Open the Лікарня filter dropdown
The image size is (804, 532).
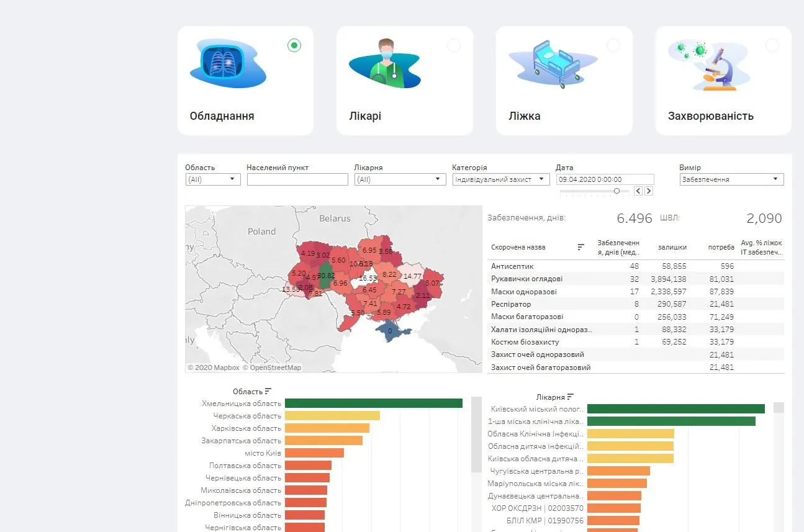click(x=400, y=179)
